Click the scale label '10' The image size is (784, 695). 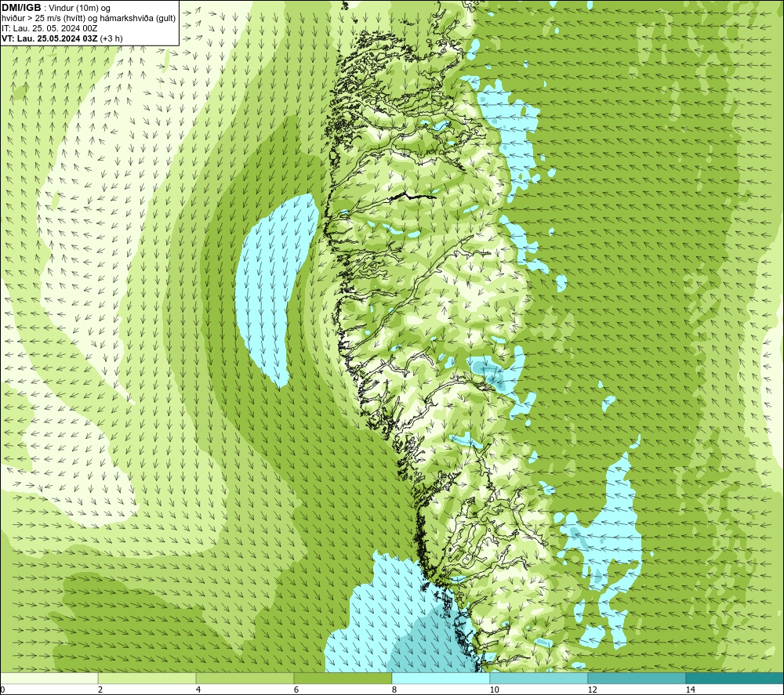pos(494,690)
